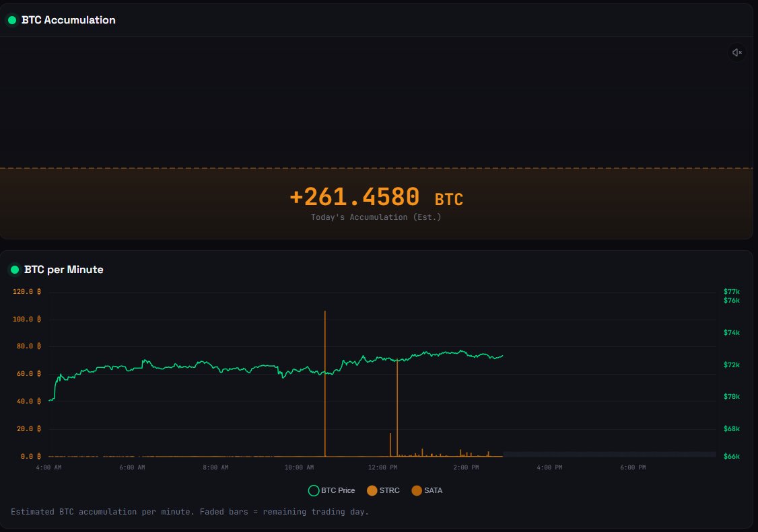This screenshot has width=758, height=532.
Task: Click the 12:00 PM time label
Action: 382,467
